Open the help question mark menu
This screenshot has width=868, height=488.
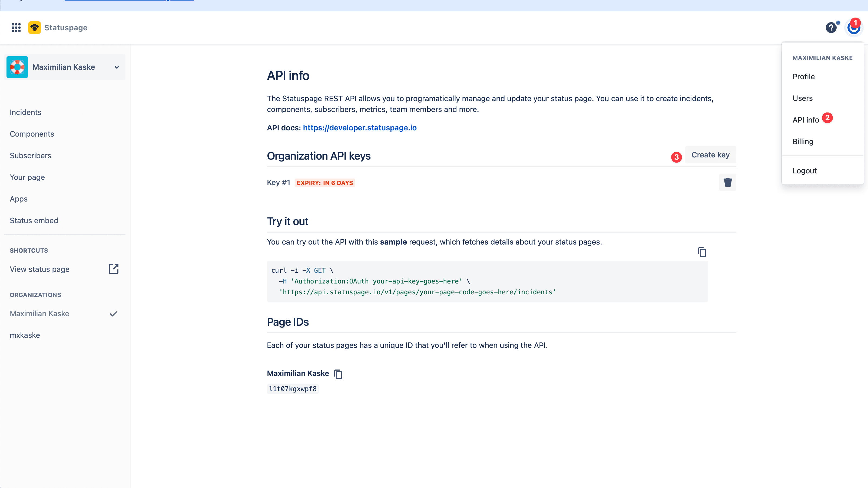pos(831,27)
